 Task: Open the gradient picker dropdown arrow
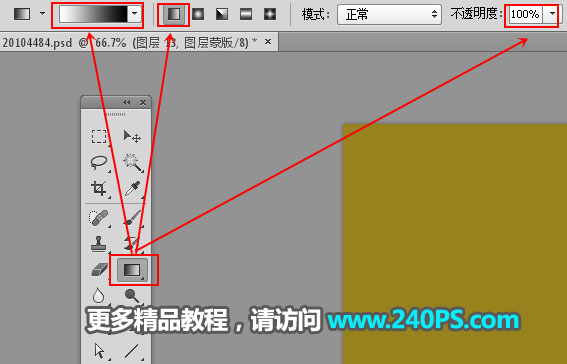[x=135, y=14]
